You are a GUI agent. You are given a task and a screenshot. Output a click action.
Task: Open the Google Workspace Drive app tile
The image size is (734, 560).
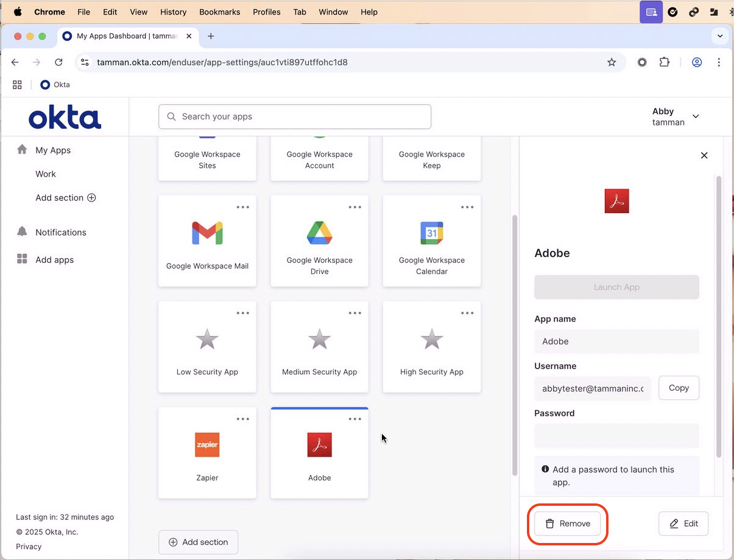319,241
